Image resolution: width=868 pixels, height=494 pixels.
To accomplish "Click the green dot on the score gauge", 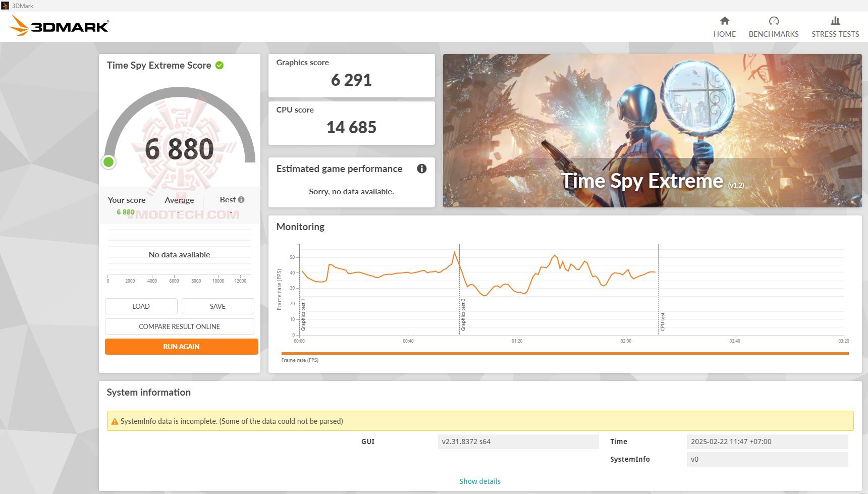I will [x=108, y=162].
